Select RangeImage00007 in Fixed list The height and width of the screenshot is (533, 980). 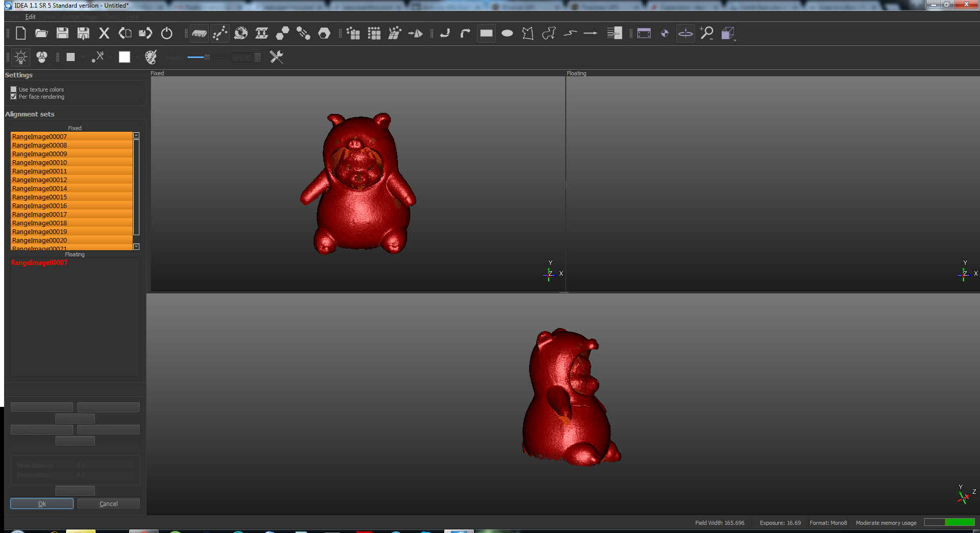pyautogui.click(x=72, y=136)
